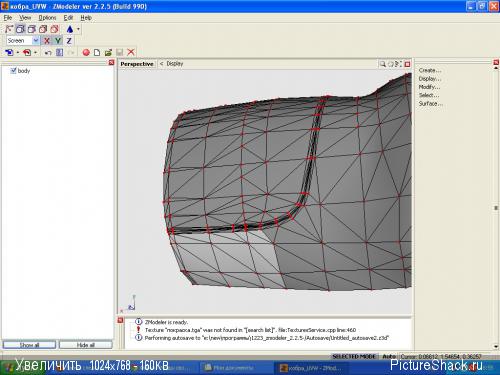Expand the Display... commands group

point(430,79)
